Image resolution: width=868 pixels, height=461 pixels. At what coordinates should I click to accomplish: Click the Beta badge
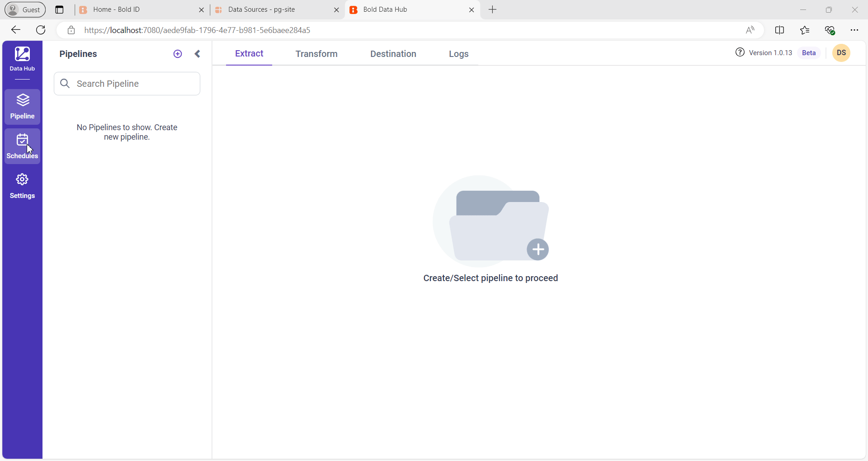pos(809,53)
